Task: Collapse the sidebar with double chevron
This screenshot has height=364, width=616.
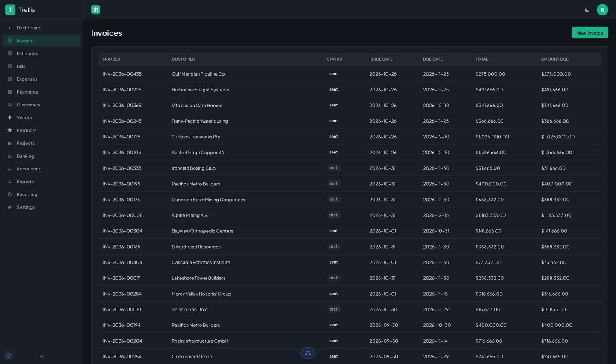Action: 41,356
